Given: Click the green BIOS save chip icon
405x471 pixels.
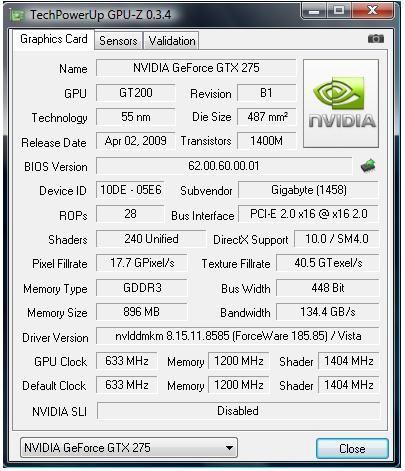Looking at the screenshot, I should pyautogui.click(x=368, y=166).
